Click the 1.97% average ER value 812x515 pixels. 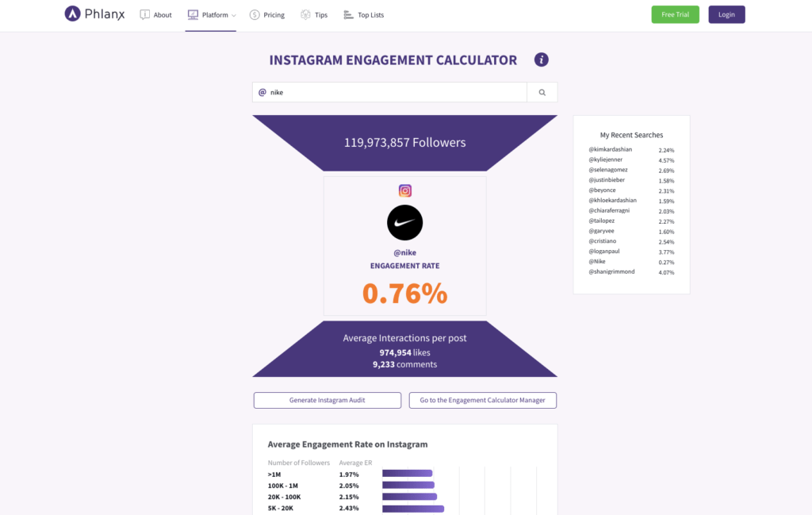point(349,475)
